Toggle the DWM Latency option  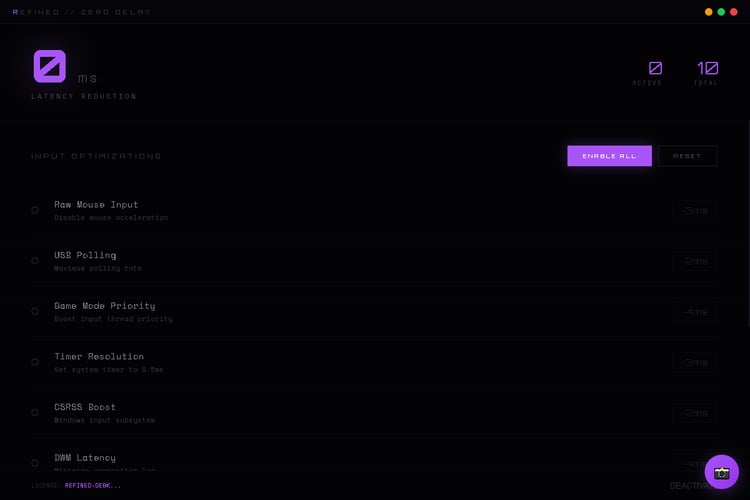tap(35, 463)
